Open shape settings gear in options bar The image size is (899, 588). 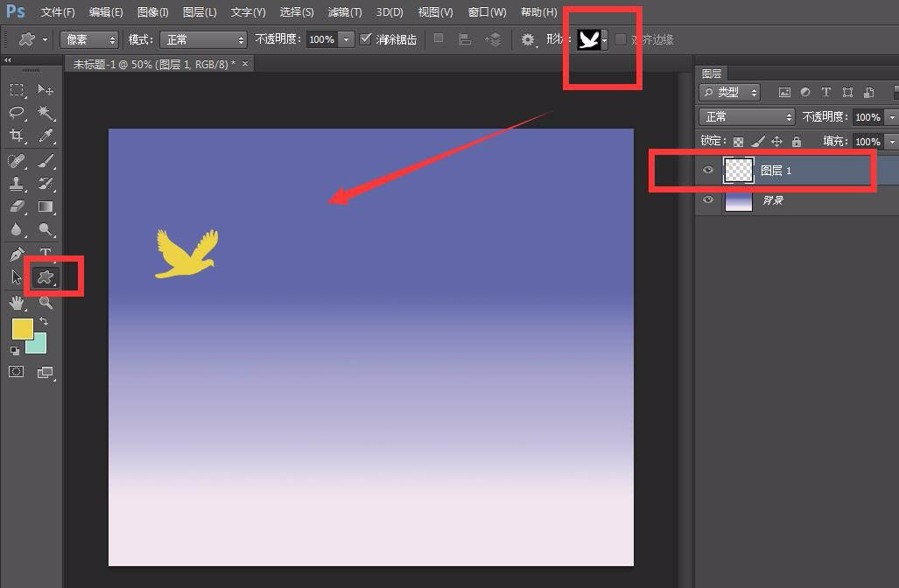528,39
